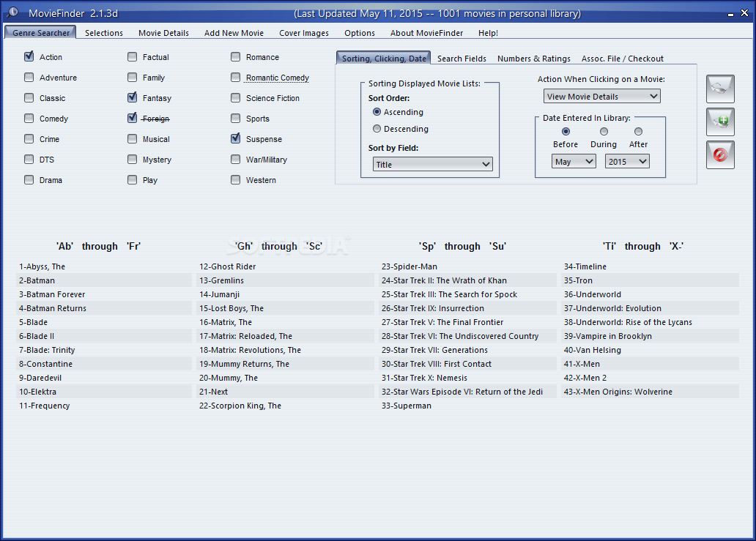Check the Drama genre checkbox
Screen dimensions: 756x541
tap(29, 179)
